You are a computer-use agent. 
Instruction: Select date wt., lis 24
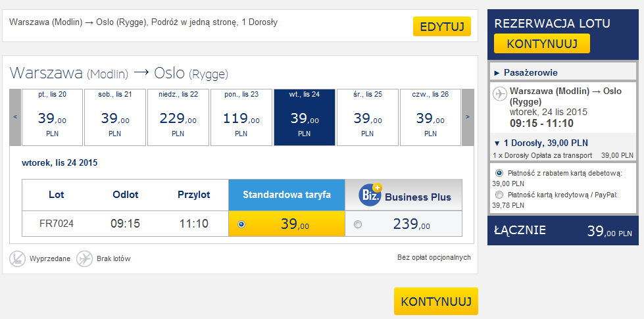click(305, 117)
